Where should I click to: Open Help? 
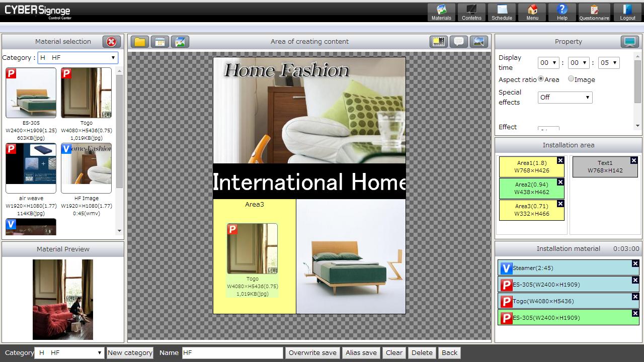[x=562, y=12]
